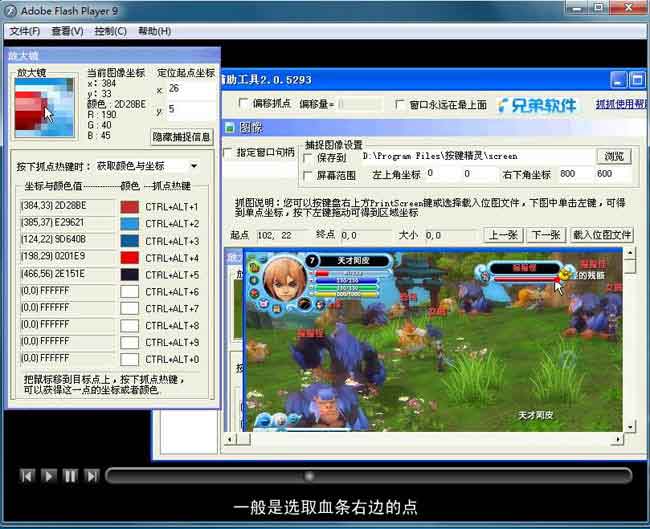Click the player level 7 badge

(x=312, y=261)
